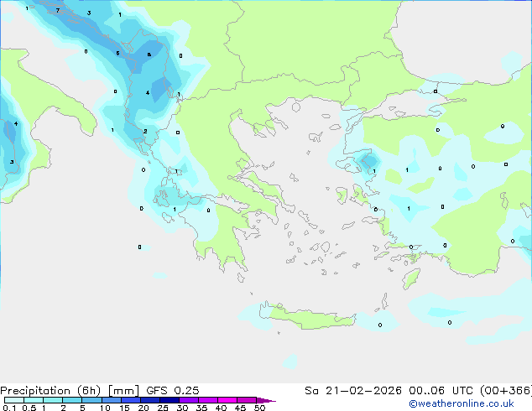
Task: Click the "GFS 0.25" model label
Action: [172, 391]
